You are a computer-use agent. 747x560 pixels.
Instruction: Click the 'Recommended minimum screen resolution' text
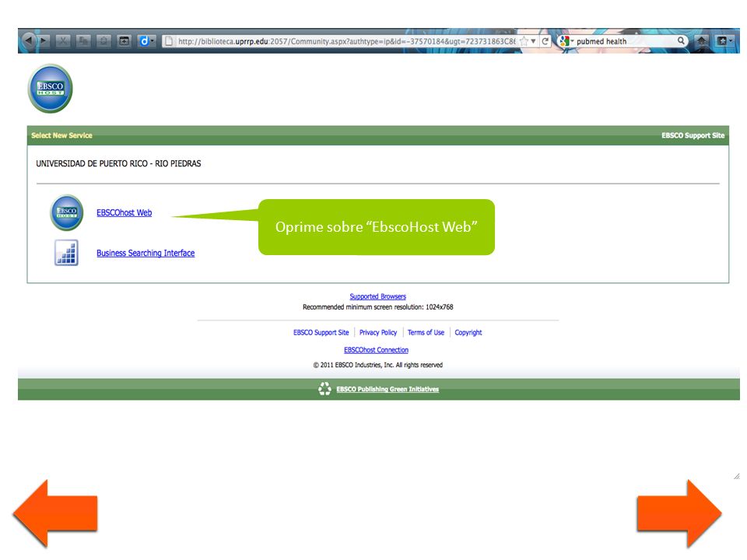point(378,307)
